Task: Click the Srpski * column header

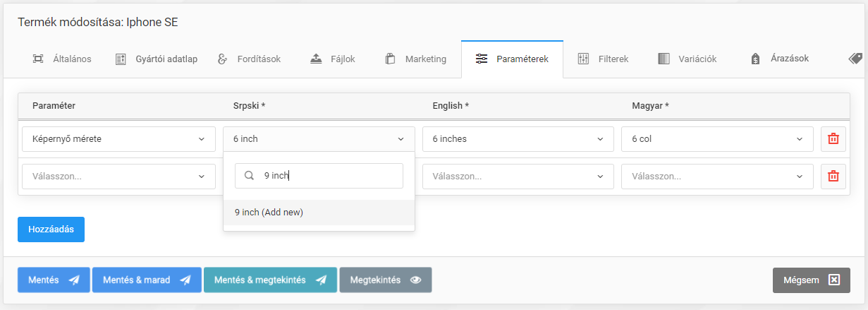Action: tap(250, 105)
